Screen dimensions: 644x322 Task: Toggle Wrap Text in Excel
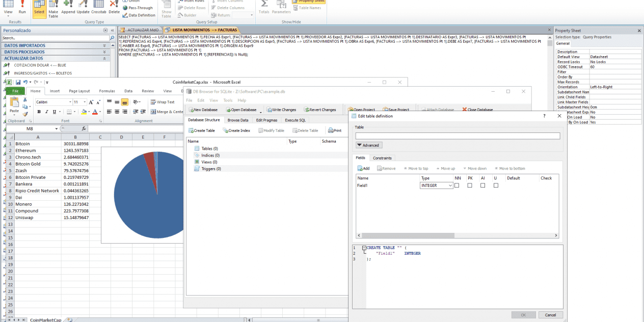coord(162,102)
